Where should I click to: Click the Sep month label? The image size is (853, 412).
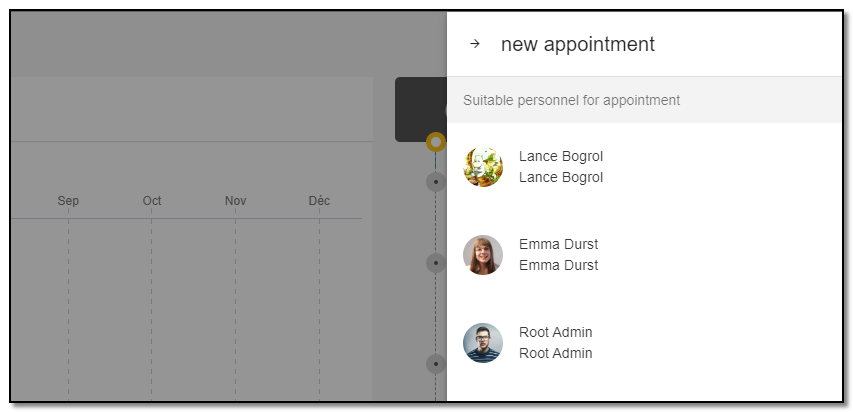(x=68, y=201)
